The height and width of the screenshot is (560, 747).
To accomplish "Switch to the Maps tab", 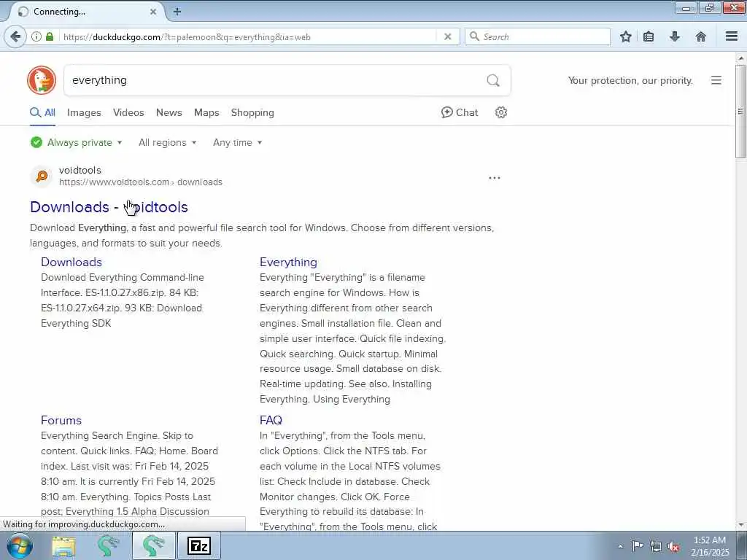I will click(x=206, y=112).
